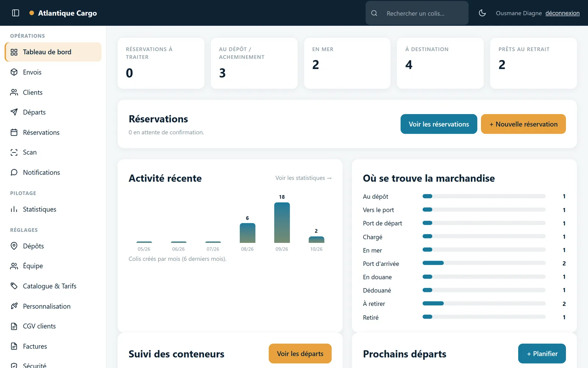
Task: Select the À destination summary card
Action: tap(440, 63)
